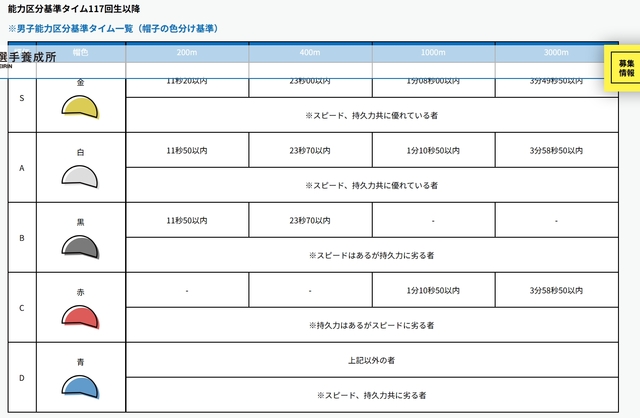Click the D rank row label

click(x=21, y=377)
